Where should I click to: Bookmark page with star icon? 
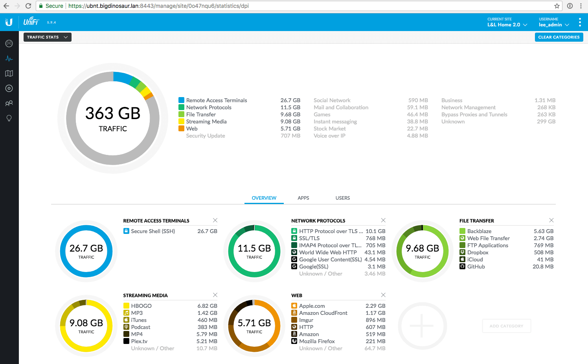click(x=557, y=6)
